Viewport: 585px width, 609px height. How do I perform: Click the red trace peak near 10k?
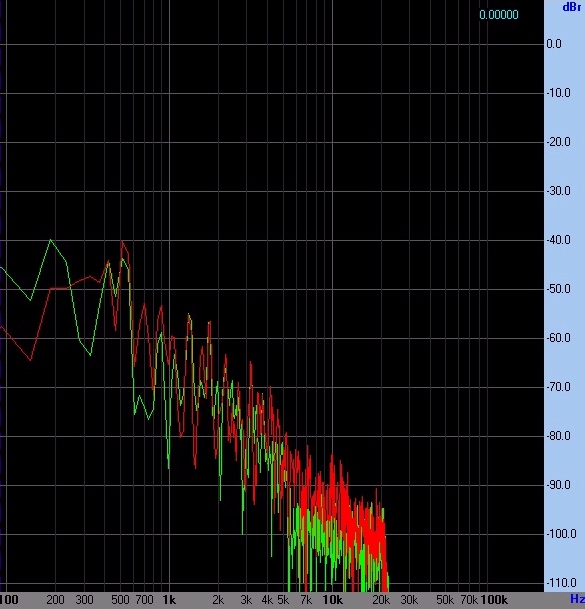coord(332,455)
